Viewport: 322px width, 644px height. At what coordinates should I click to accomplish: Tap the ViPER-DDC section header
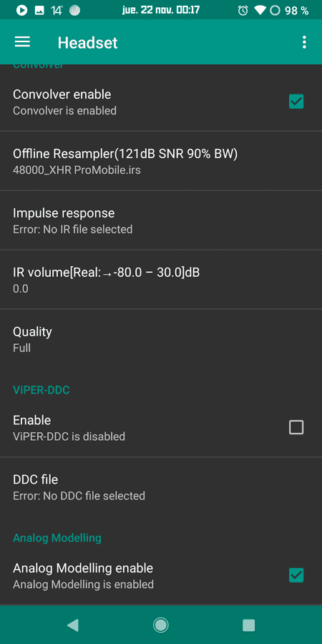tap(41, 390)
